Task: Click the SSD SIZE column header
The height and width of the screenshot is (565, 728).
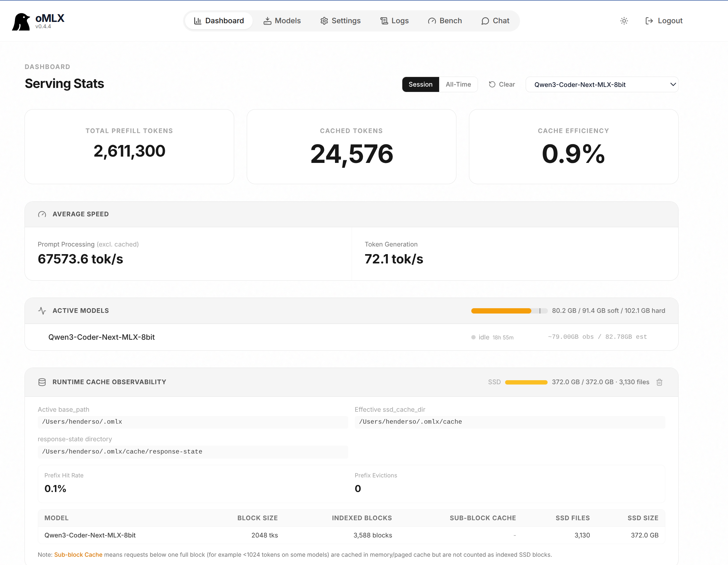Action: [643, 518]
